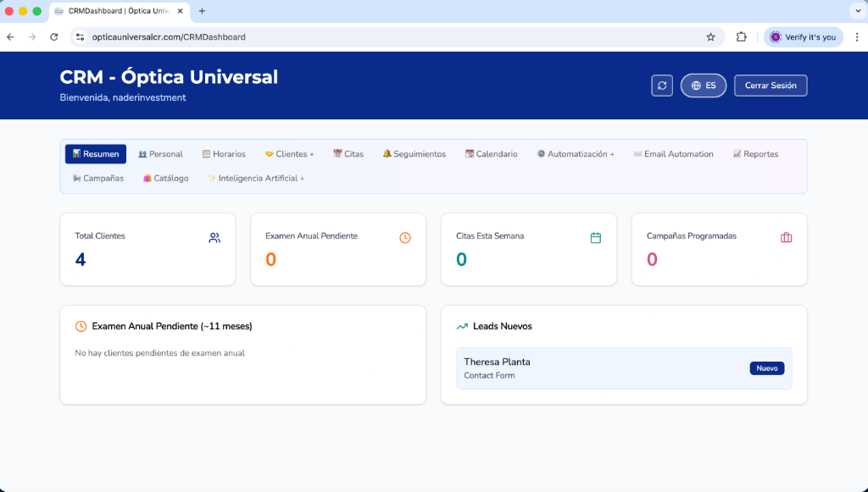Open the tab search dropdown arrow

[x=858, y=10]
